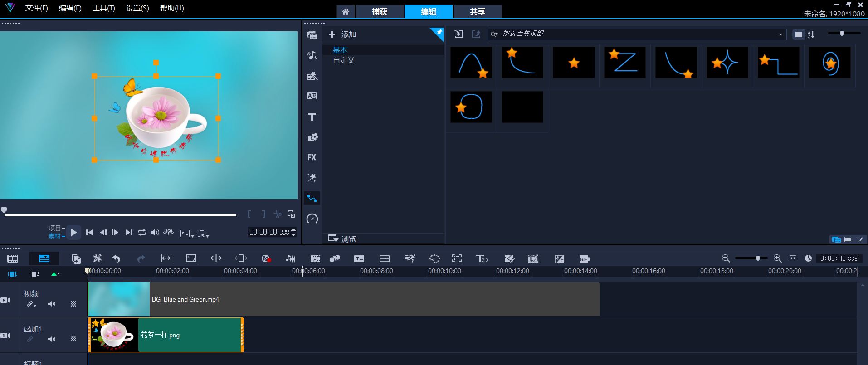This screenshot has width=868, height=365.
Task: Switch to Timeline View
Action: (x=44, y=259)
